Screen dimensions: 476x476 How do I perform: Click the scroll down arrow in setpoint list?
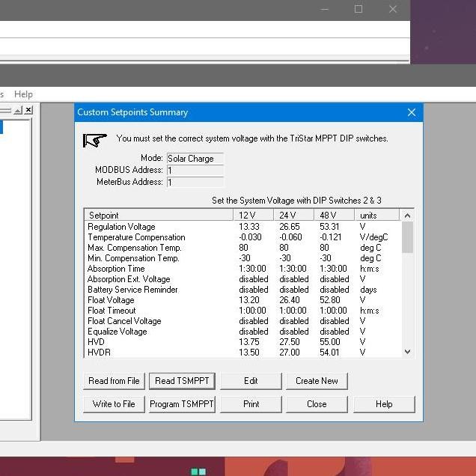click(x=407, y=352)
